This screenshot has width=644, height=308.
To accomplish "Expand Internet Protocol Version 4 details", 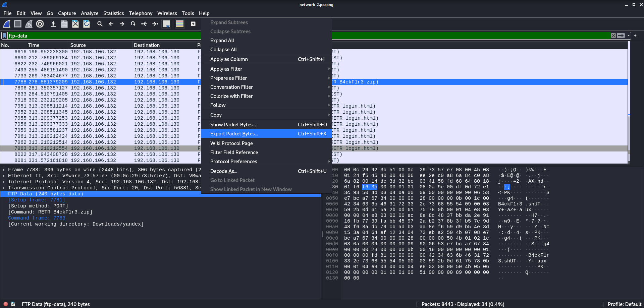I will coord(4,182).
